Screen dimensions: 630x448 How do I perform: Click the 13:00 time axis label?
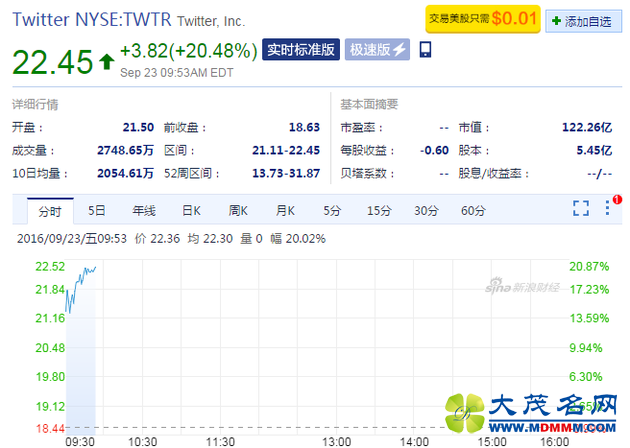(x=336, y=442)
